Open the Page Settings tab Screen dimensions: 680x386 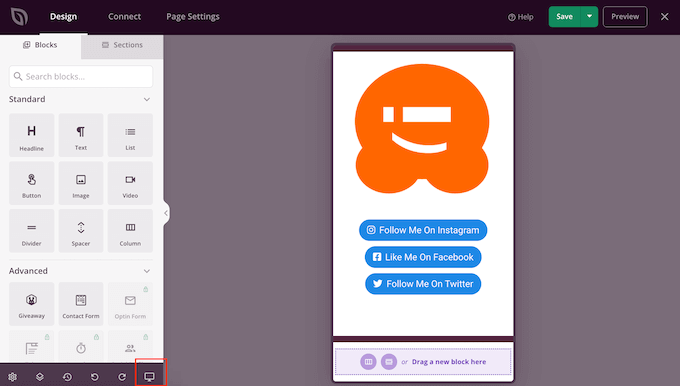click(193, 16)
